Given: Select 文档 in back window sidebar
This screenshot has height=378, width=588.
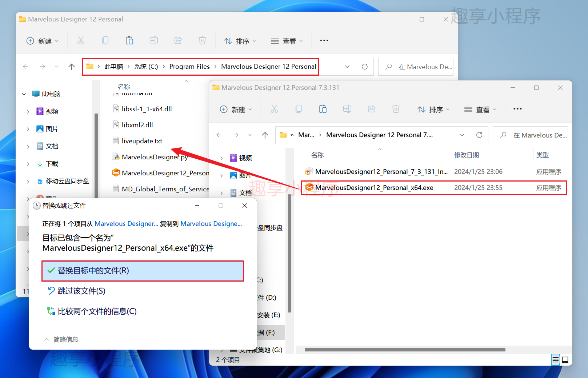Looking at the screenshot, I should point(48,146).
